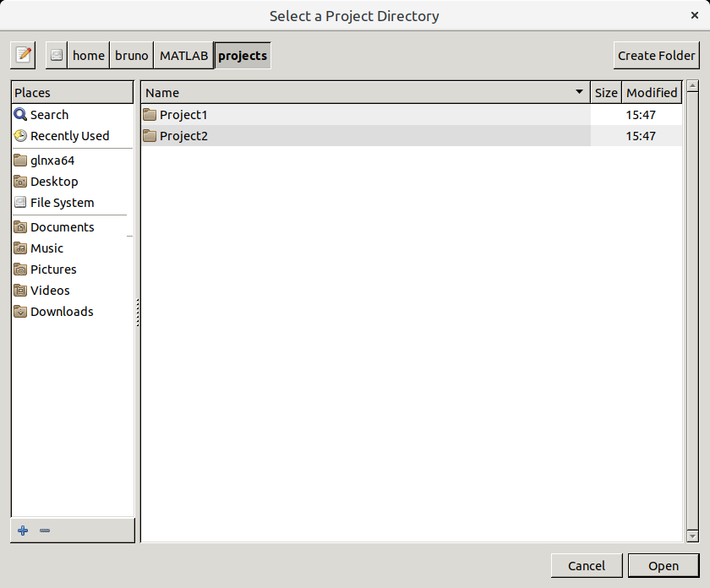This screenshot has width=710, height=588.
Task: Toggle the type-a-file-name pencil icon
Action: pyautogui.click(x=23, y=56)
